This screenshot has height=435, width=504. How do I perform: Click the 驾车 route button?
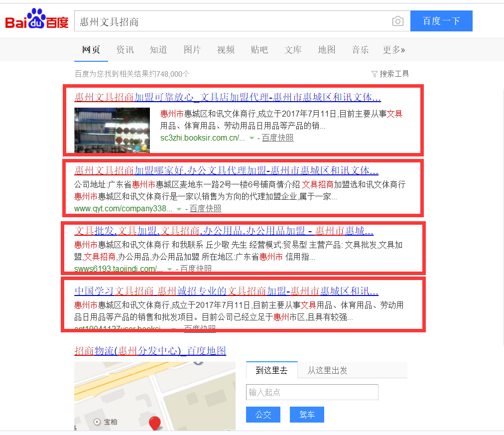307,415
